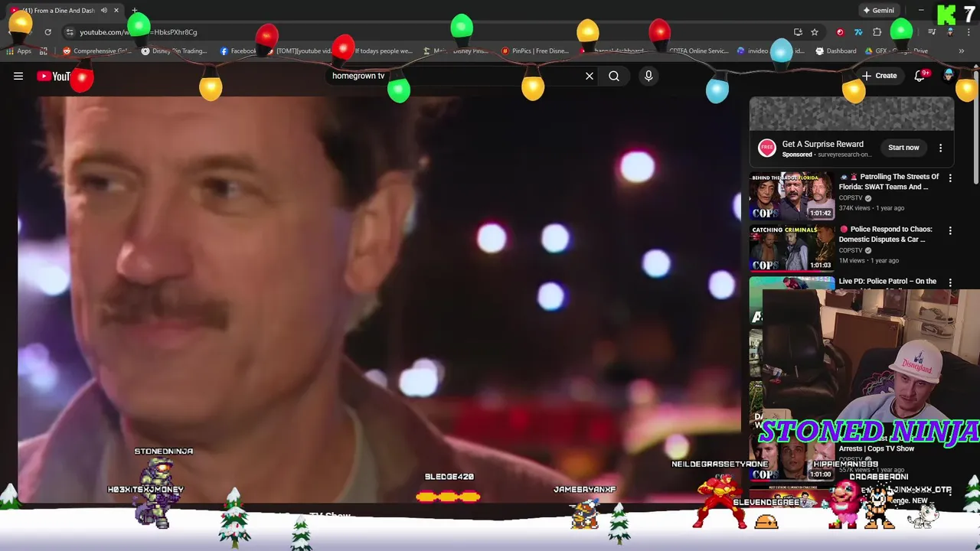The width and height of the screenshot is (980, 551).
Task: Install app icon in address bar
Action: (x=798, y=32)
